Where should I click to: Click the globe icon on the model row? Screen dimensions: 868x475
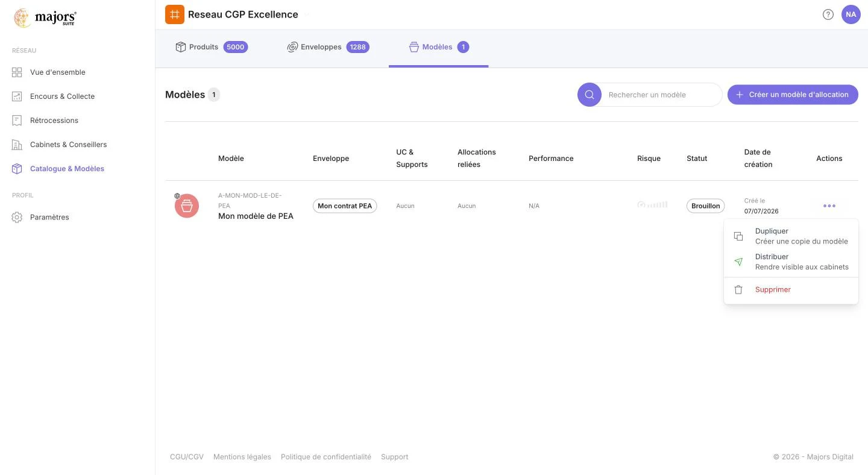[177, 196]
